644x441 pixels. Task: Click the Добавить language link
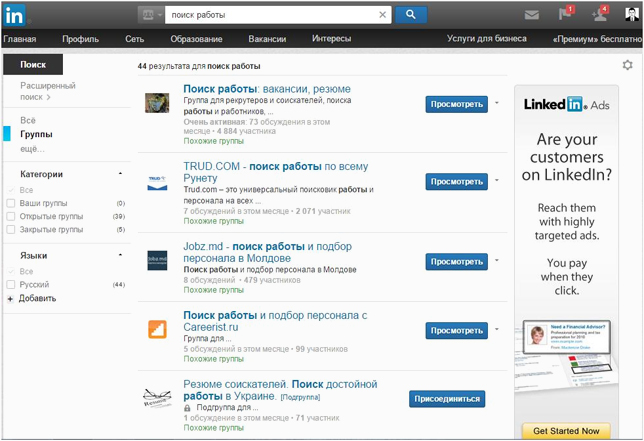(x=37, y=299)
